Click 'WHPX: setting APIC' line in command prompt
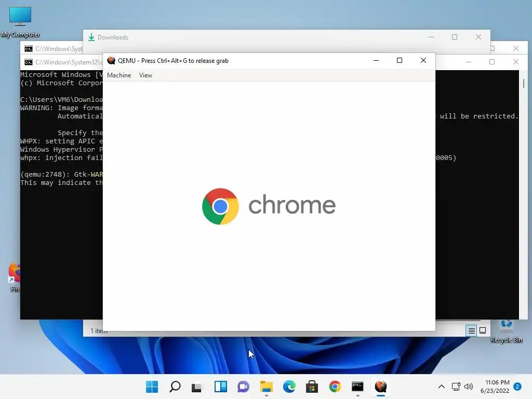This screenshot has height=399, width=532. (61, 141)
